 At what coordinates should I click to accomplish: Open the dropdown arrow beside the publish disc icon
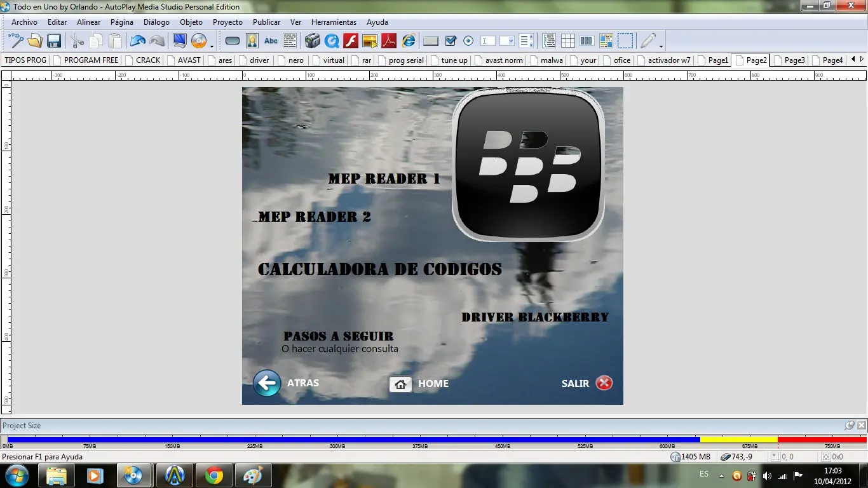pos(212,46)
